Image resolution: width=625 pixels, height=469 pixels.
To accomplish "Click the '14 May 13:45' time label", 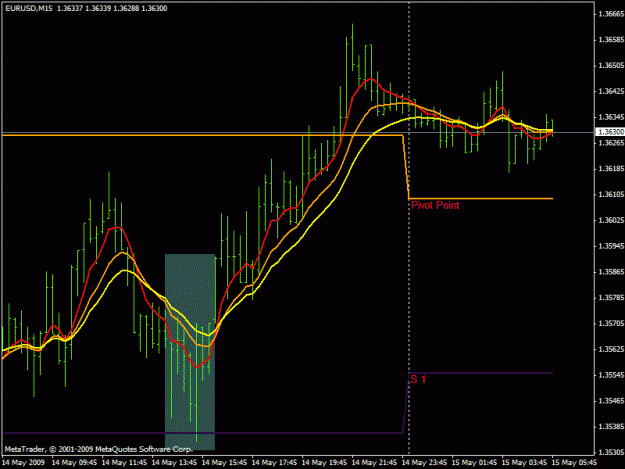I will point(174,463).
